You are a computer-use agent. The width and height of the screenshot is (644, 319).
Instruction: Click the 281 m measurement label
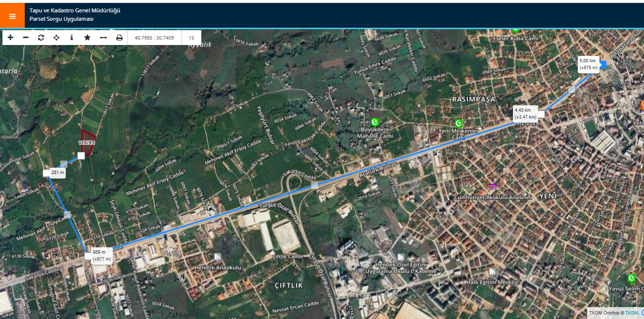point(58,173)
